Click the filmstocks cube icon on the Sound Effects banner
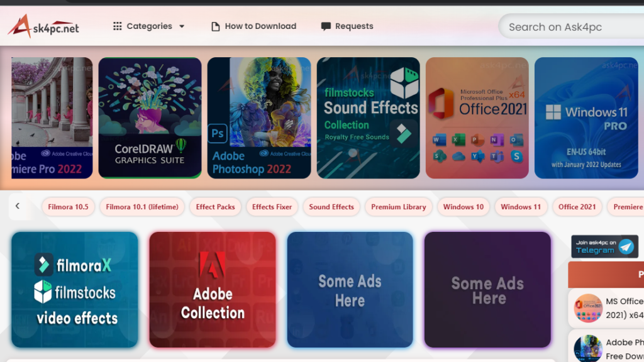 404,82
